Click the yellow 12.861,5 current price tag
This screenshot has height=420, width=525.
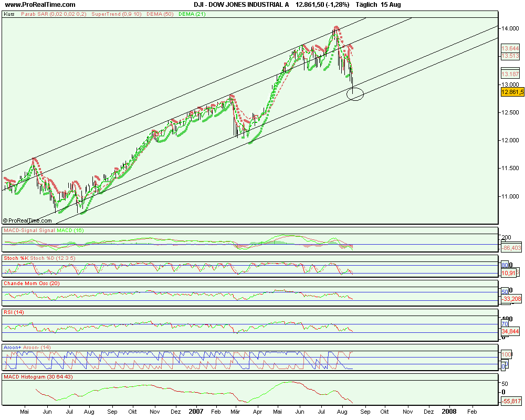[512, 92]
